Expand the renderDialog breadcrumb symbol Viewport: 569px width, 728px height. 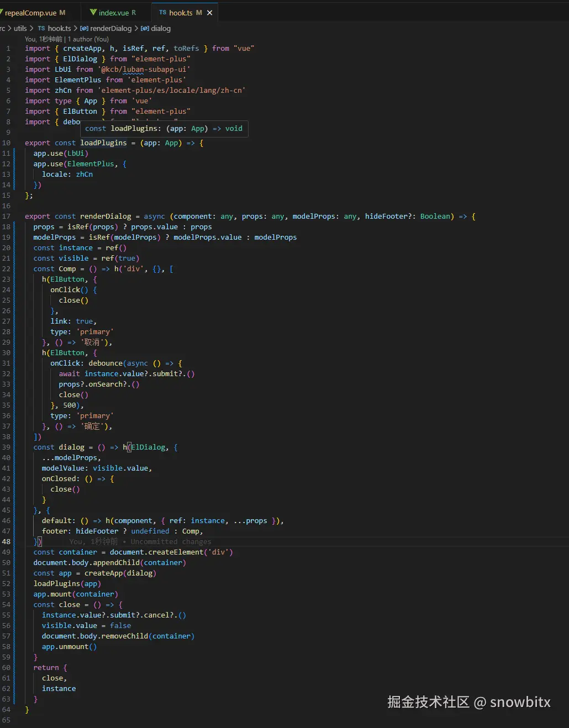[x=110, y=28]
